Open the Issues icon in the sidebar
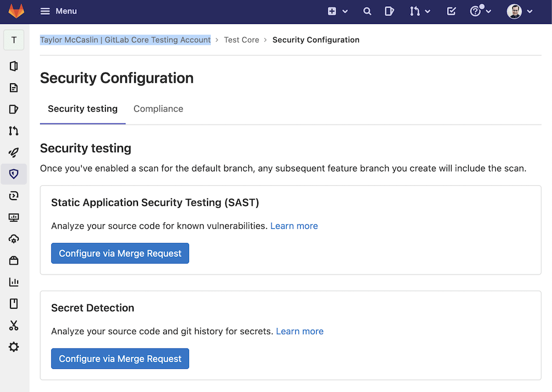The image size is (552, 392). [x=14, y=109]
